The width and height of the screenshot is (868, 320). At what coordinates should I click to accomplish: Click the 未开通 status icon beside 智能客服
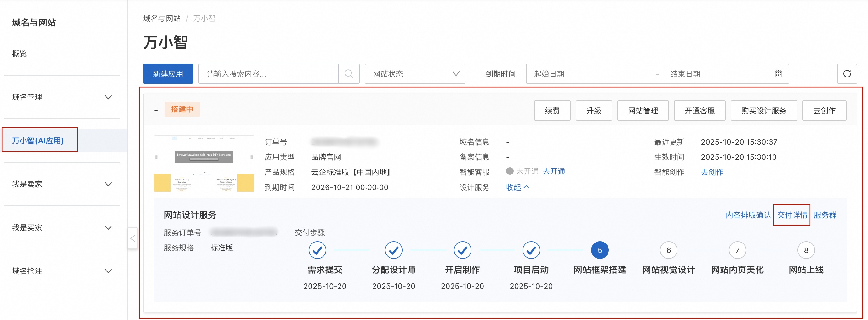pyautogui.click(x=510, y=171)
